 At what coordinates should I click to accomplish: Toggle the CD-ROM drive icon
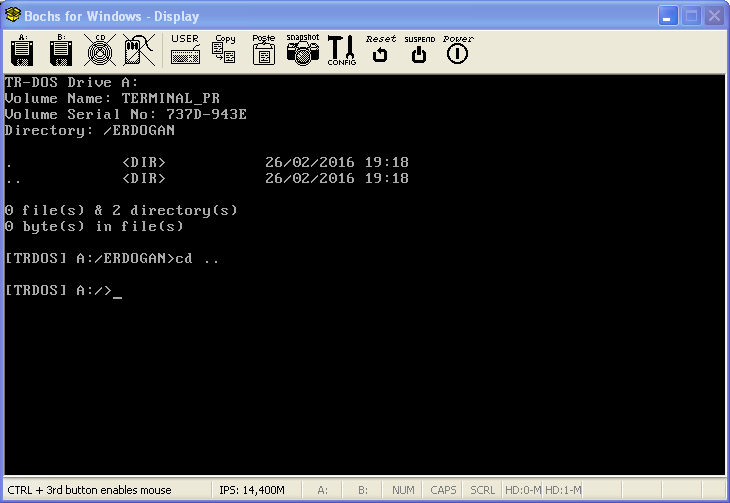click(100, 50)
